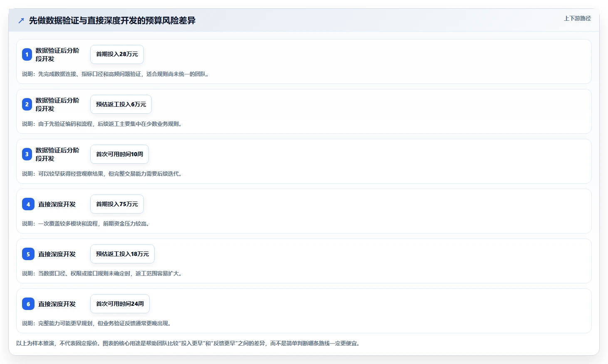Select the 首次可用时间24周 chip
This screenshot has width=608, height=364.
120,304
